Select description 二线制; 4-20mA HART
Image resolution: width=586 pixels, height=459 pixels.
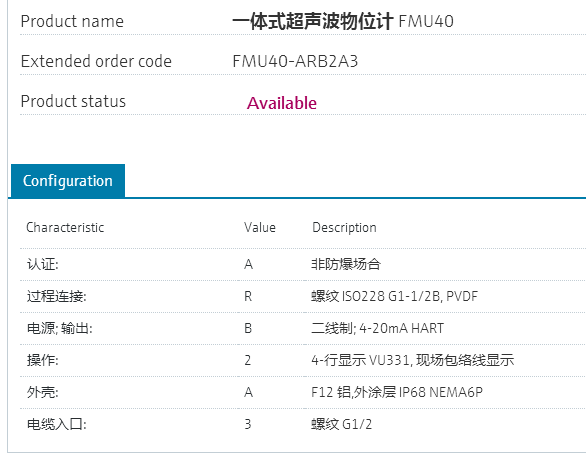377,329
